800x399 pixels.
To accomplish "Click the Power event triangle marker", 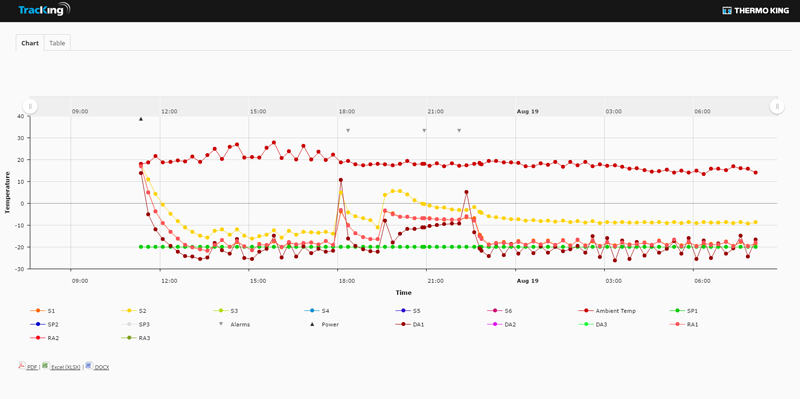I will click(141, 119).
